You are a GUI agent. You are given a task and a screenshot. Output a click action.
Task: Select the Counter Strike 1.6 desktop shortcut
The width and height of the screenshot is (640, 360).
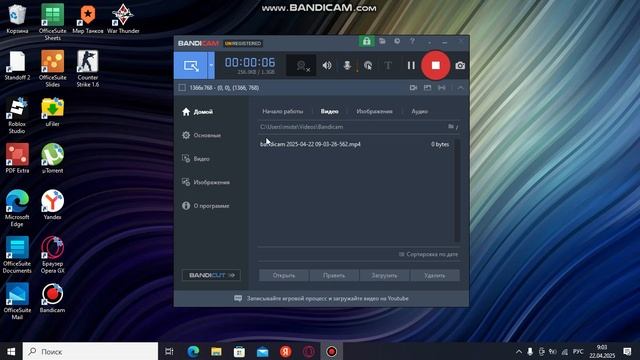point(87,69)
